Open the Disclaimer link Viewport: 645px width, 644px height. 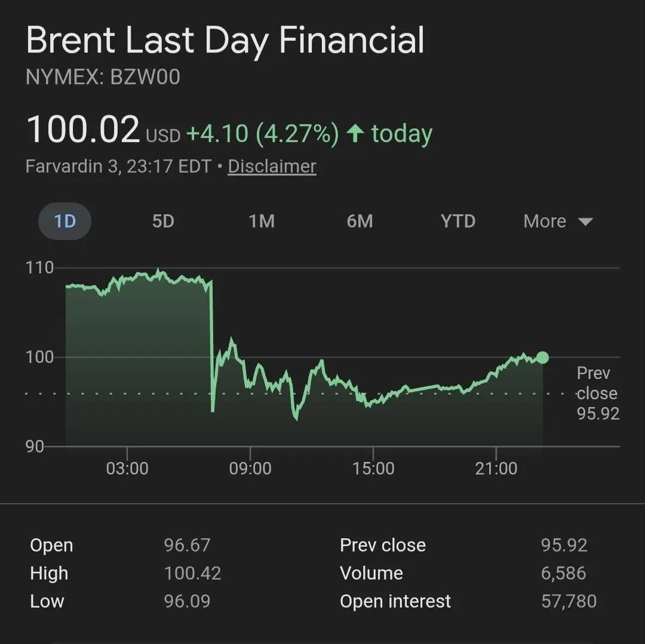(x=272, y=166)
